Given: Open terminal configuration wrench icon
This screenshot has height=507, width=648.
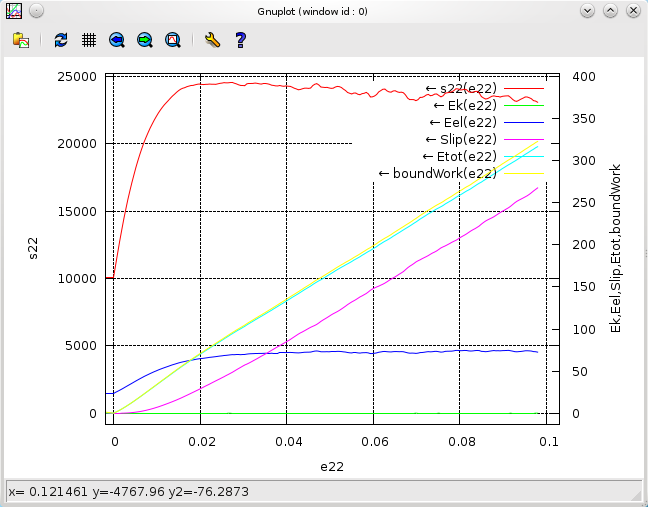Looking at the screenshot, I should [x=211, y=40].
